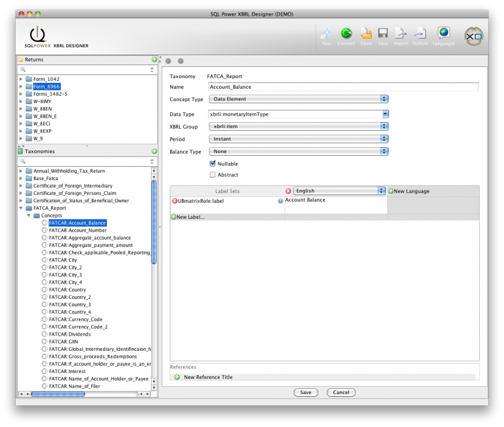The height and width of the screenshot is (427, 504).
Task: Click the Save floppy disk toolbar icon
Action: click(x=383, y=33)
